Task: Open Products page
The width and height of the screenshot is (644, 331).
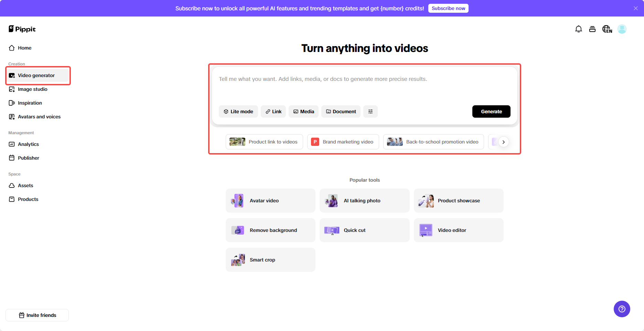Action: (37, 199)
